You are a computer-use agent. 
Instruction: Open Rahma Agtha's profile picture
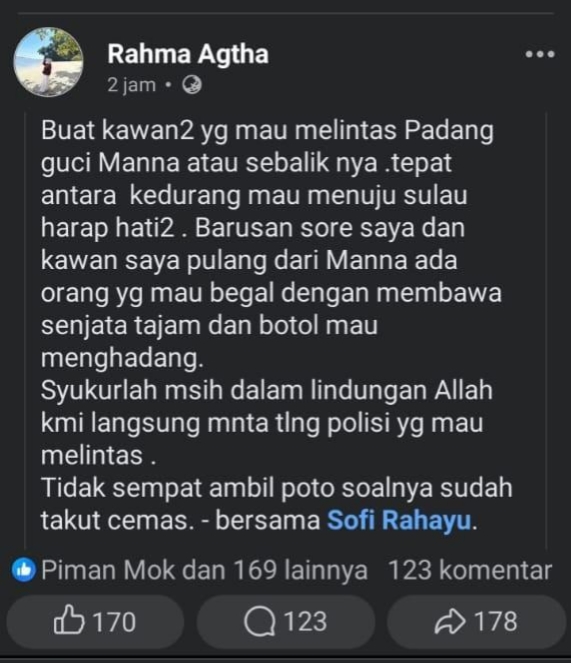[x=48, y=62]
